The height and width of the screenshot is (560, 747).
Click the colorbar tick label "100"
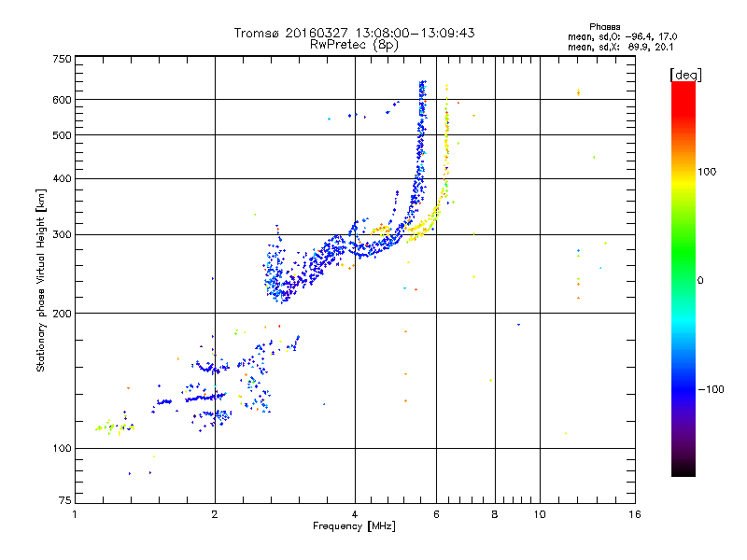(707, 172)
